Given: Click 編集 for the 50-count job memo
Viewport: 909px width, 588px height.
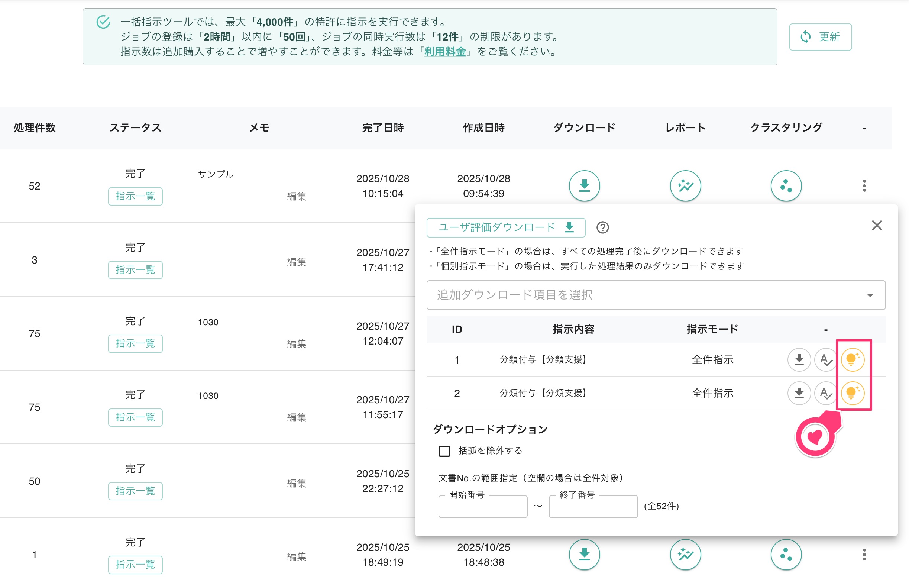Looking at the screenshot, I should [297, 483].
